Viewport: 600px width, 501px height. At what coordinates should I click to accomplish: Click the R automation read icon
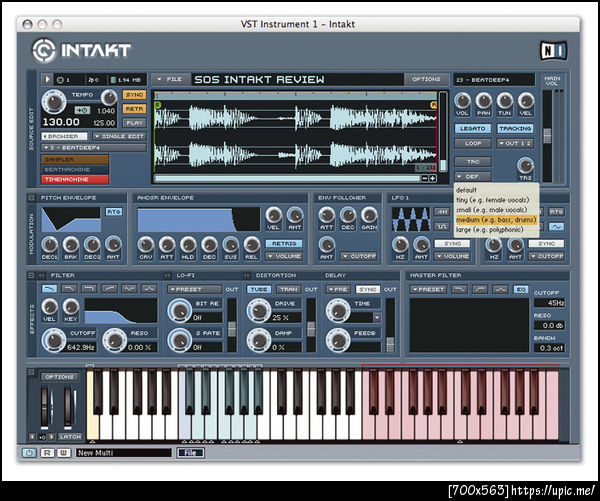[47, 453]
